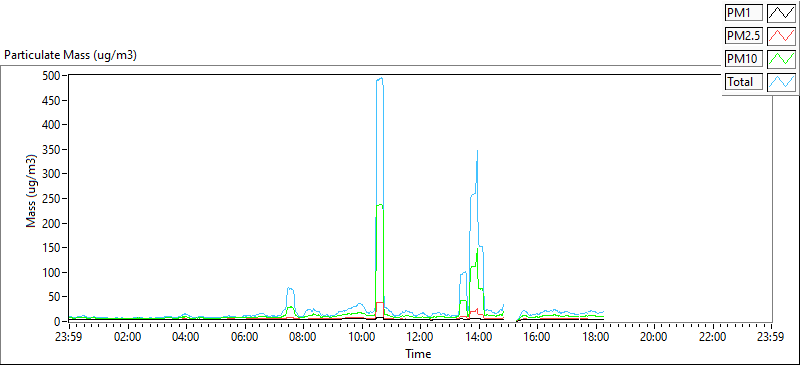Click the green PM10 peak near 240
The height and width of the screenshot is (365, 800).
[x=380, y=205]
